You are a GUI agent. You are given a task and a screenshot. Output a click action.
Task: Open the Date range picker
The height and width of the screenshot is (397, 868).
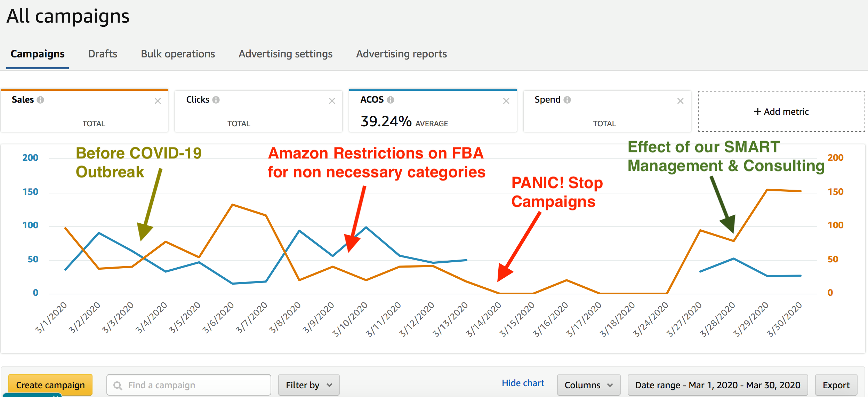coord(718,385)
